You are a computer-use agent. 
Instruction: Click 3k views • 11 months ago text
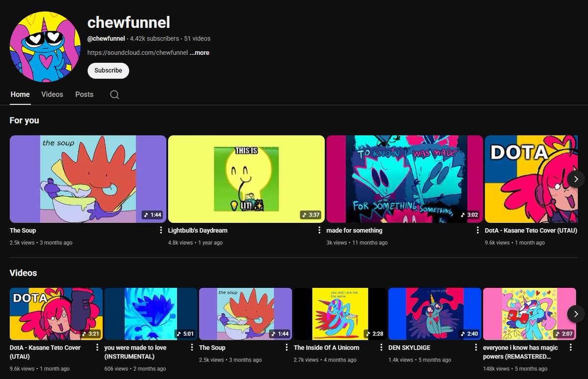(357, 243)
